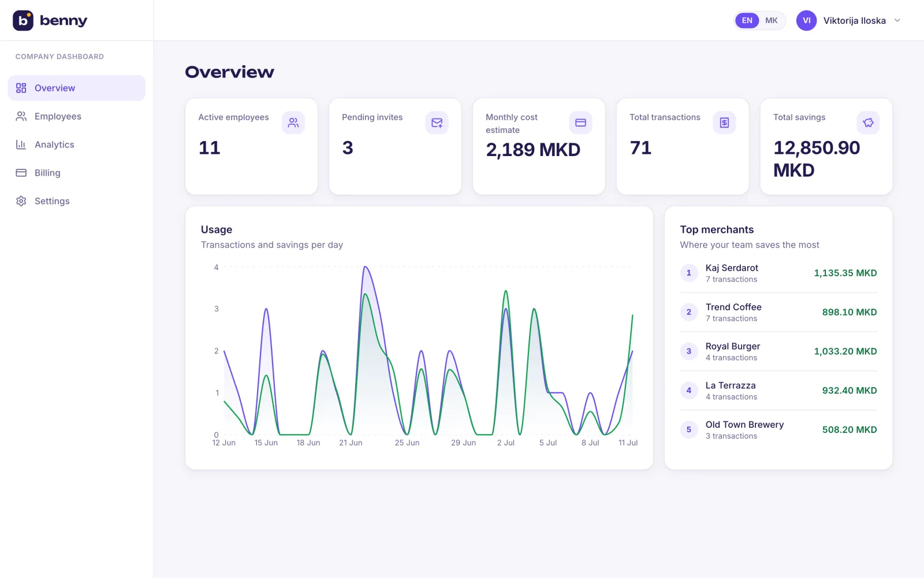The image size is (924, 578).
Task: Open the Settings page
Action: pos(77,201)
